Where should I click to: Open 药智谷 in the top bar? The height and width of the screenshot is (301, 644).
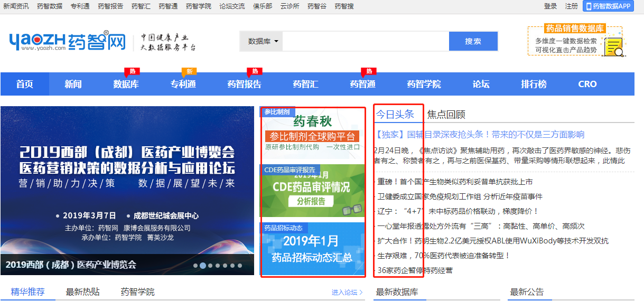317,6
